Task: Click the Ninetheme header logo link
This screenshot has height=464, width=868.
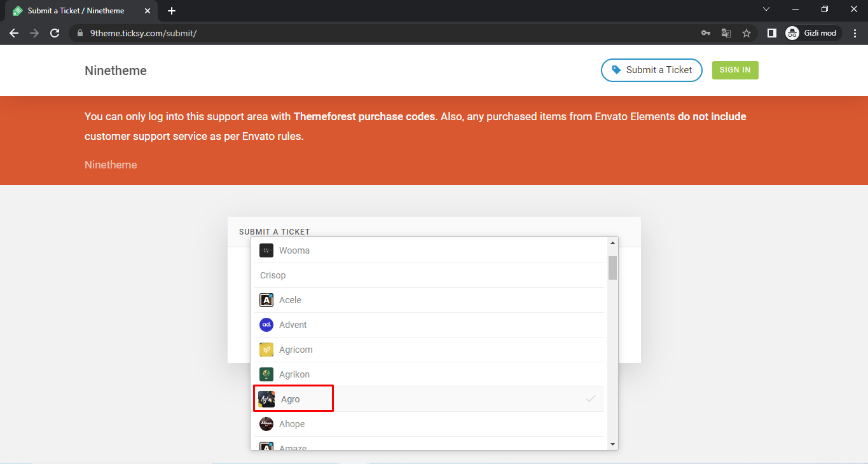Action: (x=116, y=71)
